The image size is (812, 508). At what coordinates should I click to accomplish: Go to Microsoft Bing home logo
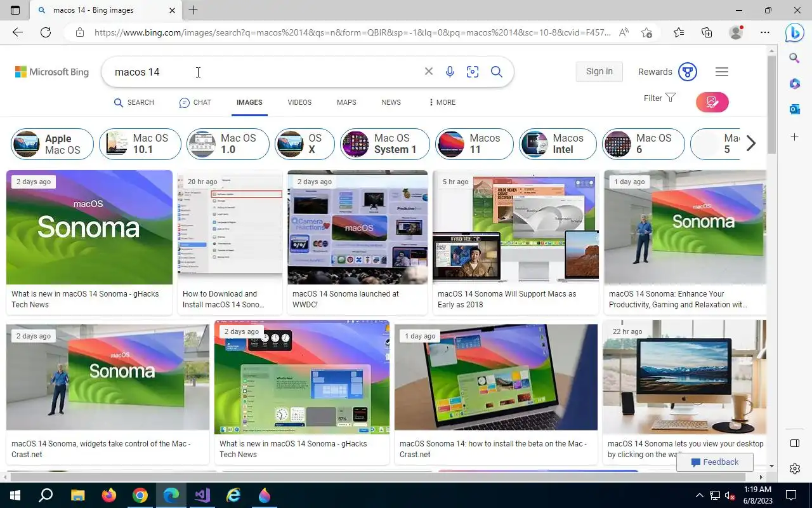click(x=52, y=72)
